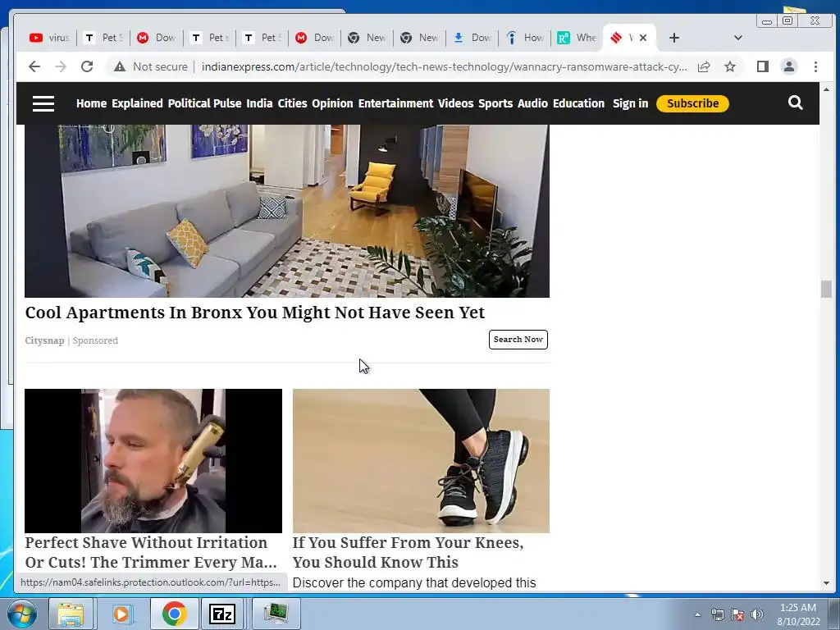Click the scrollbar up arrow

coord(826,89)
